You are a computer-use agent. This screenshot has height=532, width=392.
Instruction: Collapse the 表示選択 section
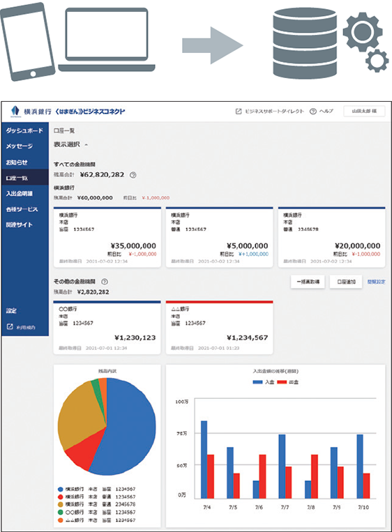pos(86,145)
